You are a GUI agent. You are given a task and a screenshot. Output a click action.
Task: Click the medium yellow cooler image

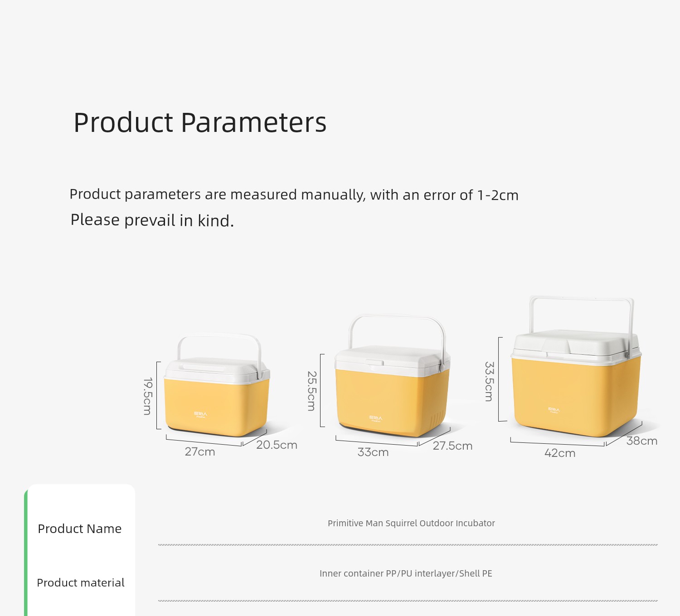click(392, 376)
